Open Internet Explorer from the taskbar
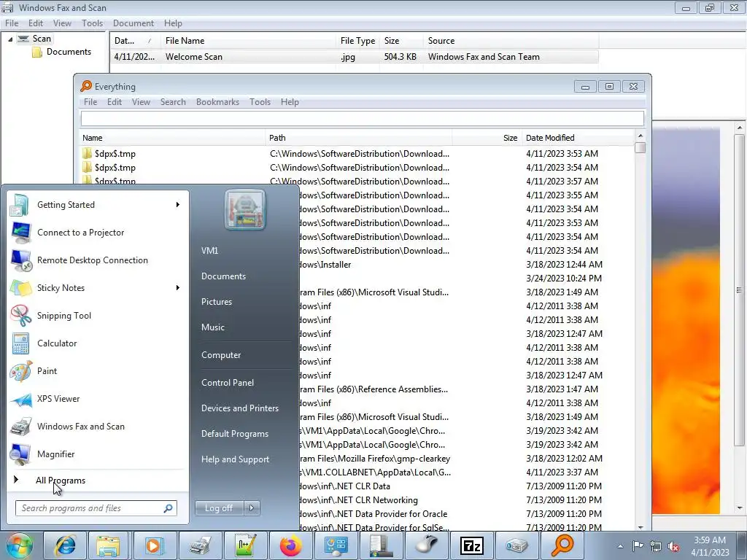 pos(65,545)
